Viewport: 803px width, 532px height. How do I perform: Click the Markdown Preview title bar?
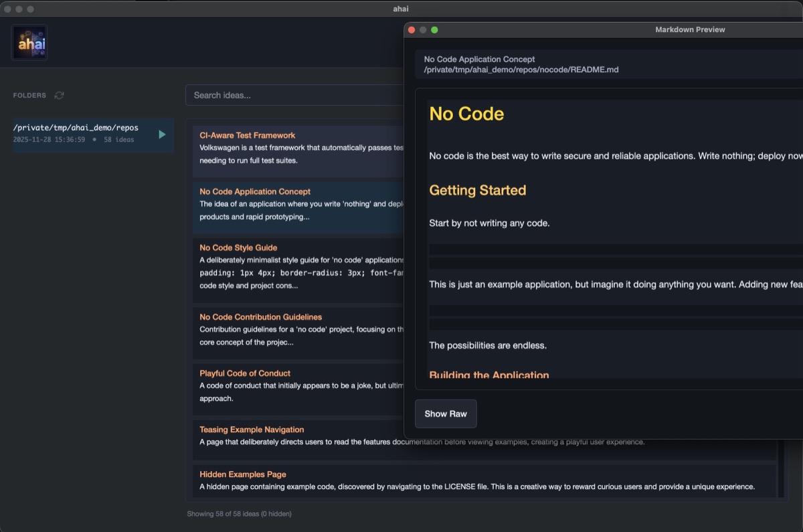(690, 29)
